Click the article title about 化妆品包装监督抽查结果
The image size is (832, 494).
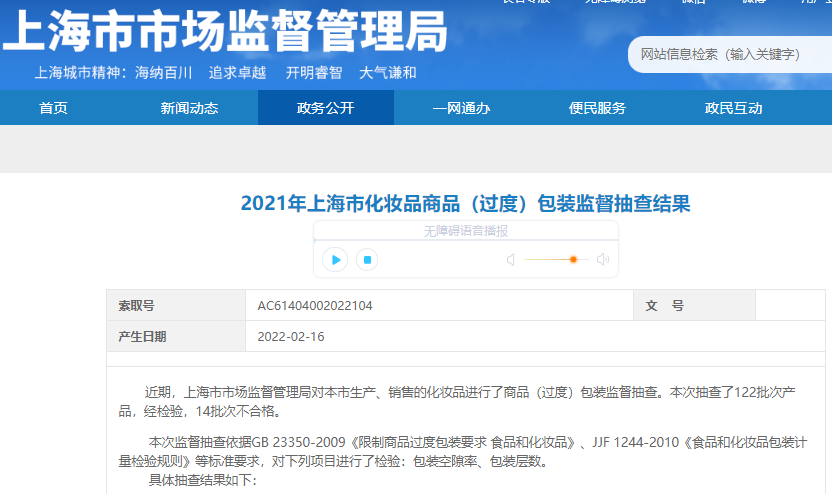click(x=465, y=204)
